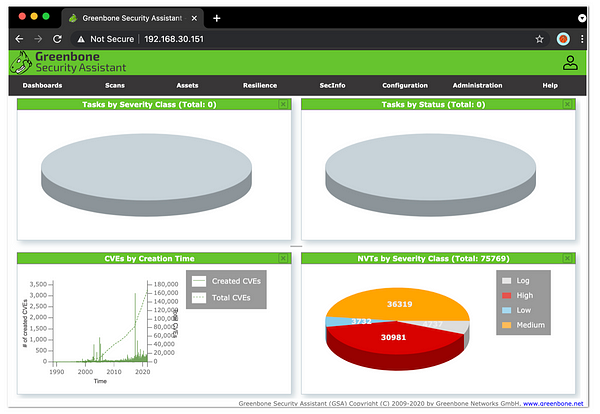Open the Chrome profile avatar
600x414 pixels.
[563, 39]
